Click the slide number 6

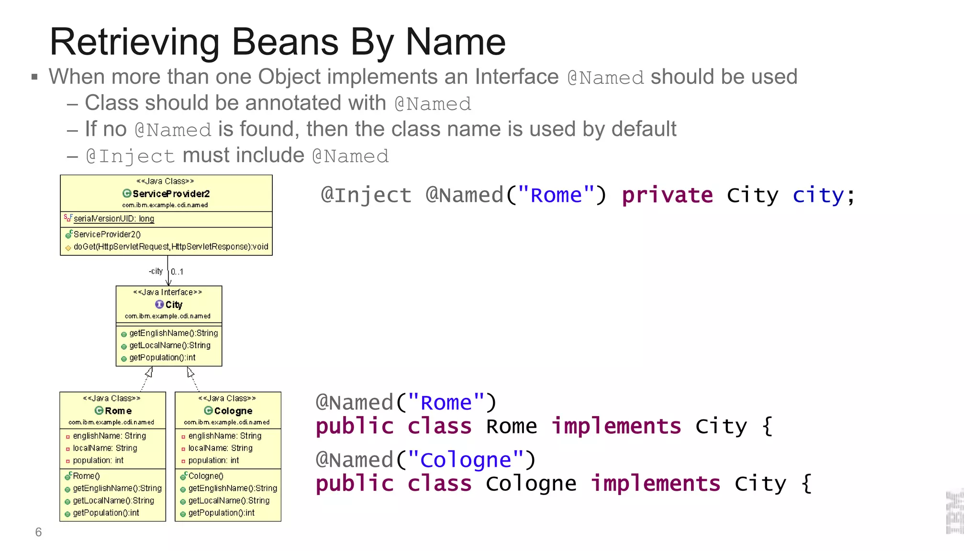38,532
